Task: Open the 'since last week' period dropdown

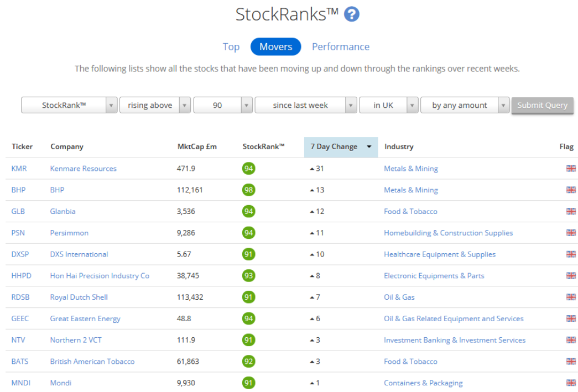Action: 306,105
